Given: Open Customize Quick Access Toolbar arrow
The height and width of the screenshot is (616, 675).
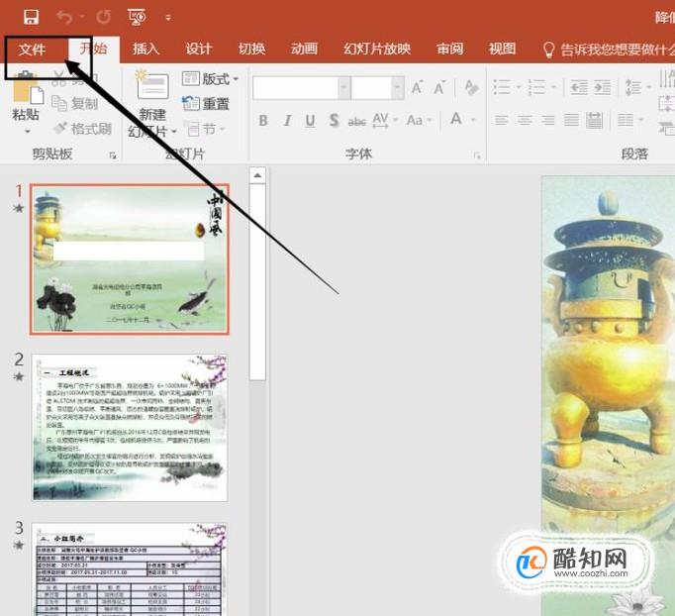Looking at the screenshot, I should point(168,18).
